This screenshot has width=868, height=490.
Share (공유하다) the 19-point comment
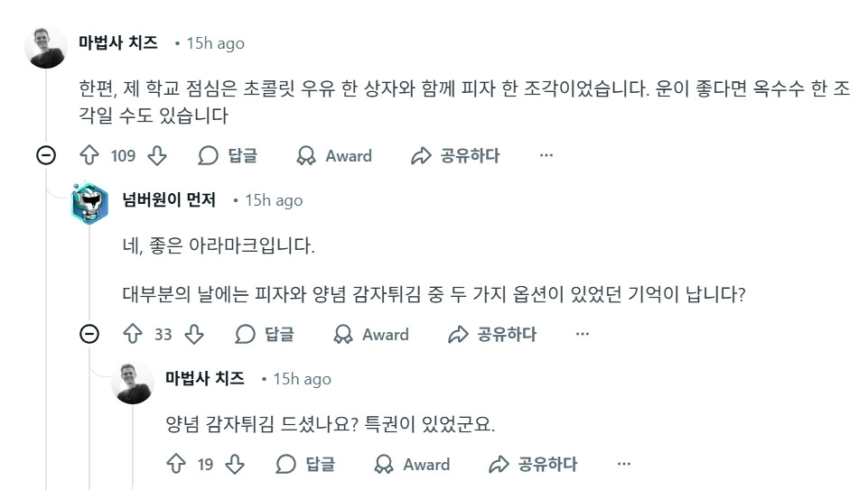pyautogui.click(x=533, y=465)
